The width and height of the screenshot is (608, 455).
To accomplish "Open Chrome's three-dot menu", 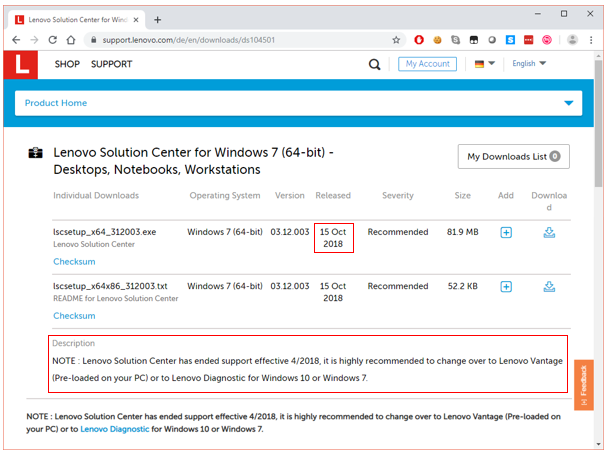I will tap(594, 40).
